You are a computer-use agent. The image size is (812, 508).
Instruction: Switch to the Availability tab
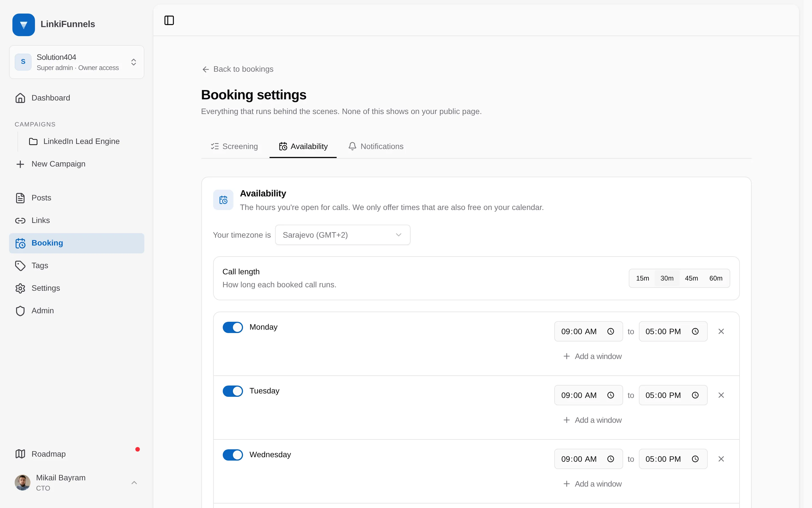coord(303,146)
